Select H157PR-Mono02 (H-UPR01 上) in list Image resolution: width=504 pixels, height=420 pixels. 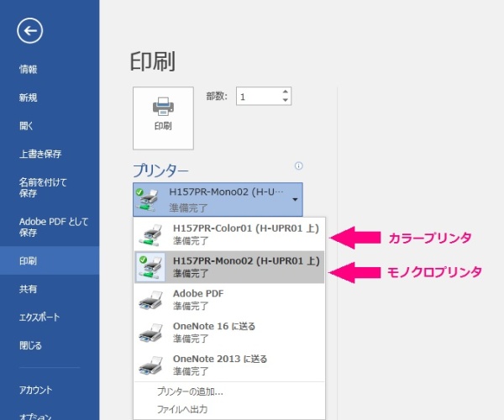tap(229, 267)
